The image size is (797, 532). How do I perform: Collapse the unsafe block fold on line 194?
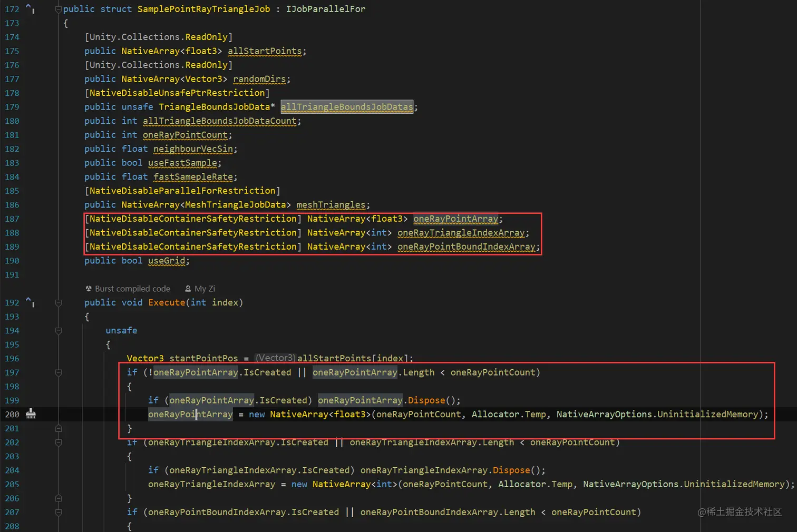click(x=59, y=330)
